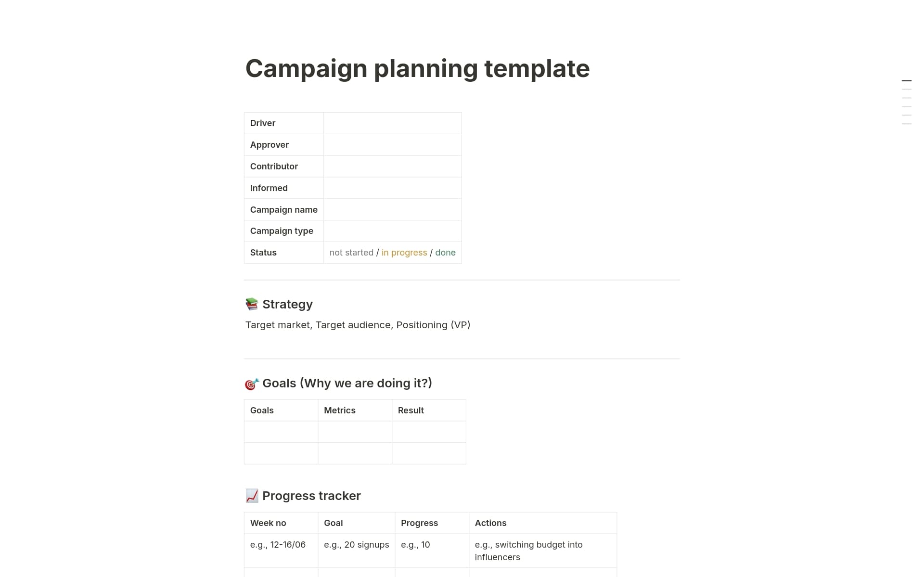Image resolution: width=924 pixels, height=577 pixels.
Task: Click the highlighted top marker in page outline
Action: click(x=906, y=81)
